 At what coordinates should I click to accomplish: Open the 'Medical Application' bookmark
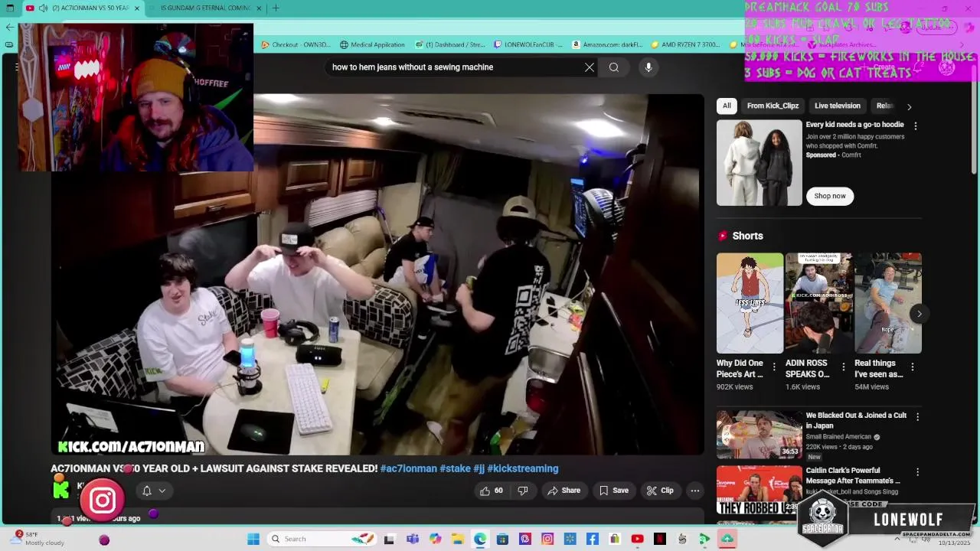tap(372, 44)
